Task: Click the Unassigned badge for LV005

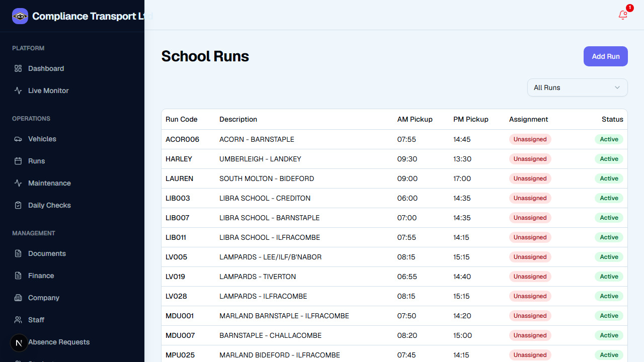Action: click(530, 257)
